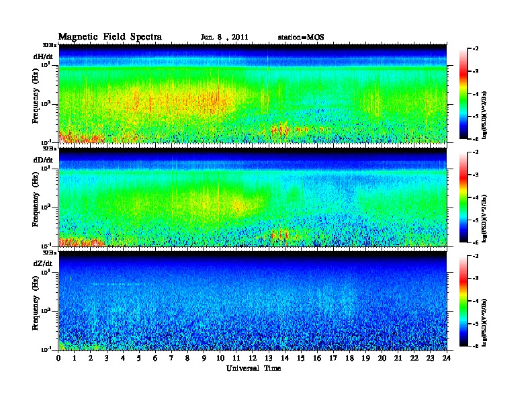Screen dimensions: 532x411
Task: Click the dZ/dt spectrogram panel
Action: pyautogui.click(x=253, y=301)
